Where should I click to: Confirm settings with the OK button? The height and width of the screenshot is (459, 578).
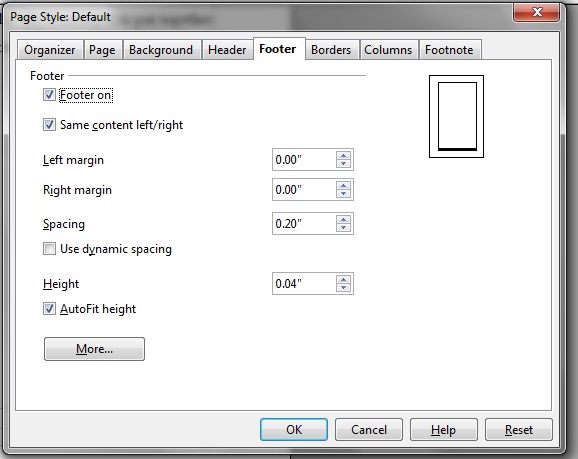294,430
